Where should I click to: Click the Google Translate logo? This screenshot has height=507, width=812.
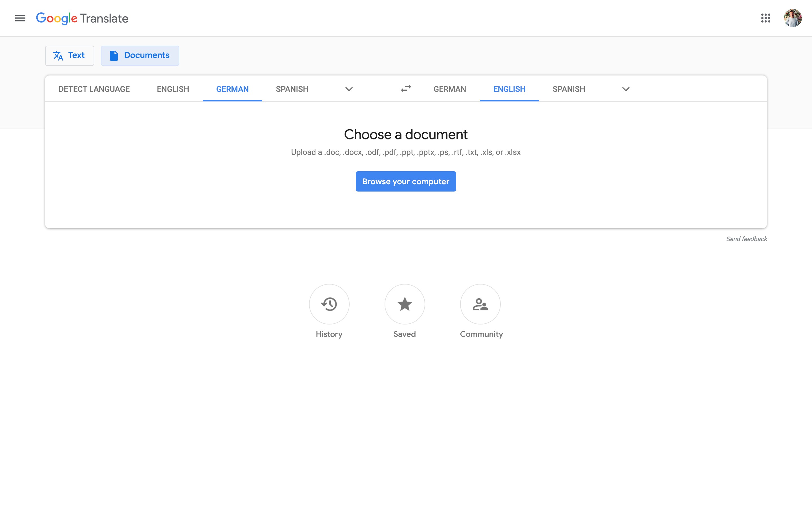82,18
